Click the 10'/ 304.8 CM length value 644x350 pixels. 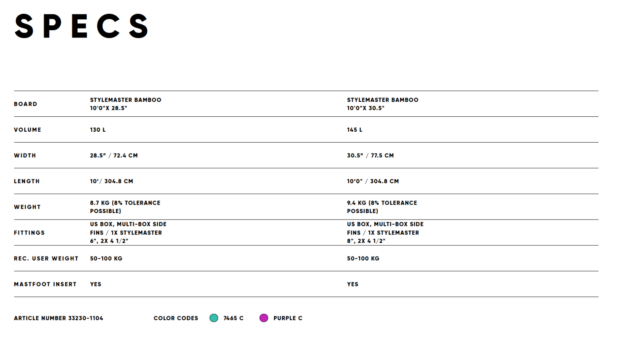point(111,181)
